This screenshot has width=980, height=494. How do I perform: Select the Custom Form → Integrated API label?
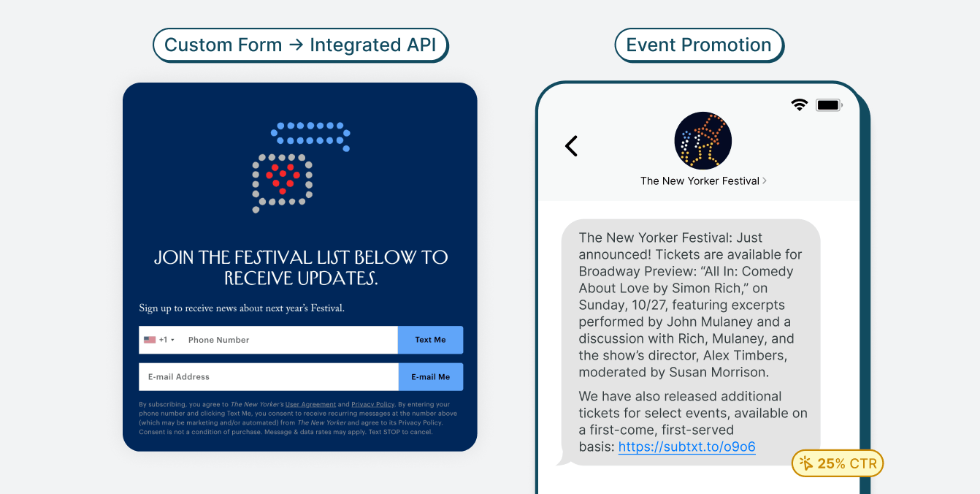[x=300, y=45]
